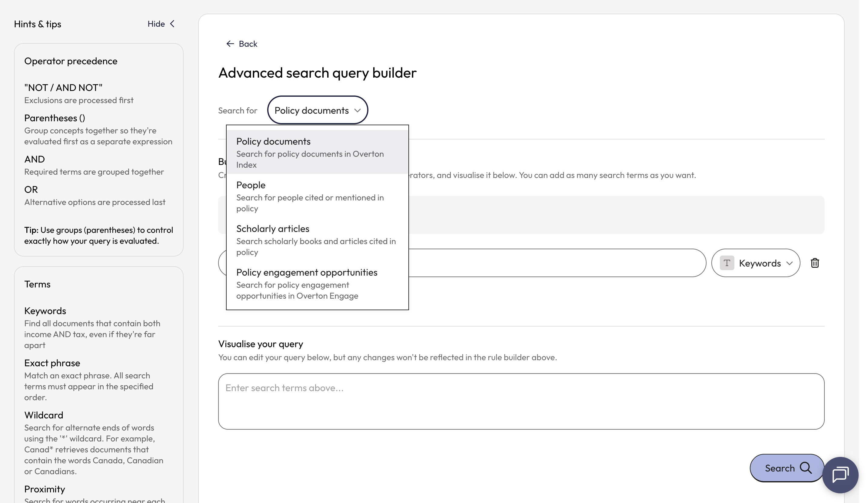Open the chat widget icon

pos(840,475)
